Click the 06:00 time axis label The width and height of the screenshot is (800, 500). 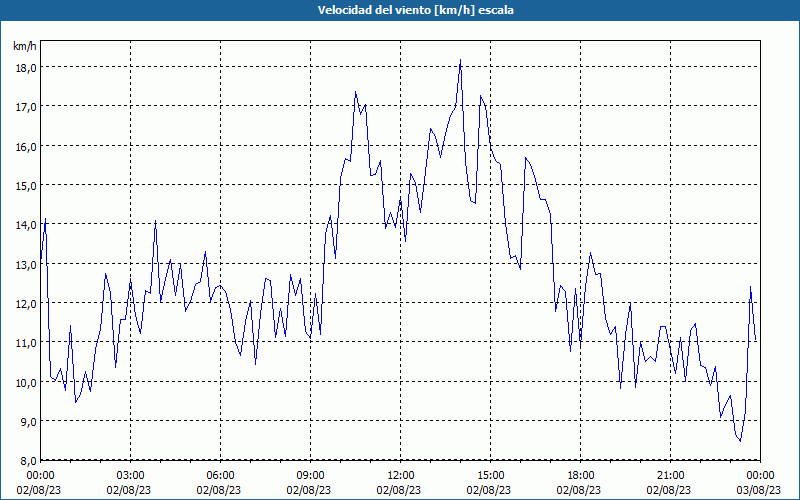point(220,476)
